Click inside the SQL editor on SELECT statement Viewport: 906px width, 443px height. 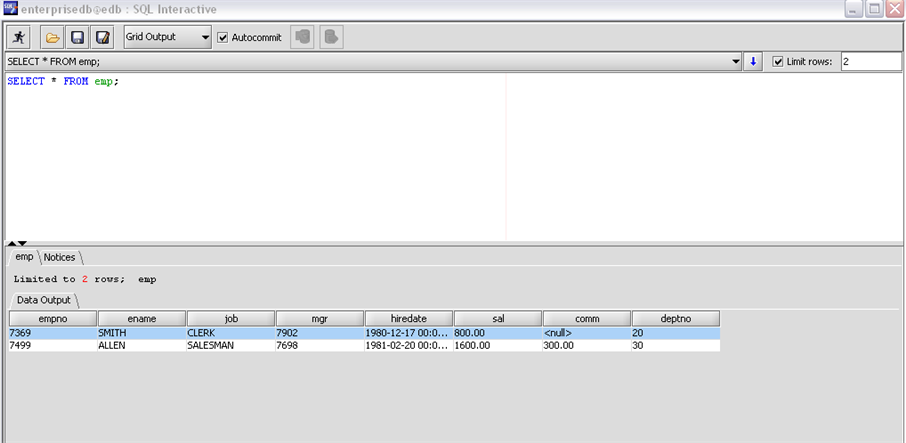63,81
